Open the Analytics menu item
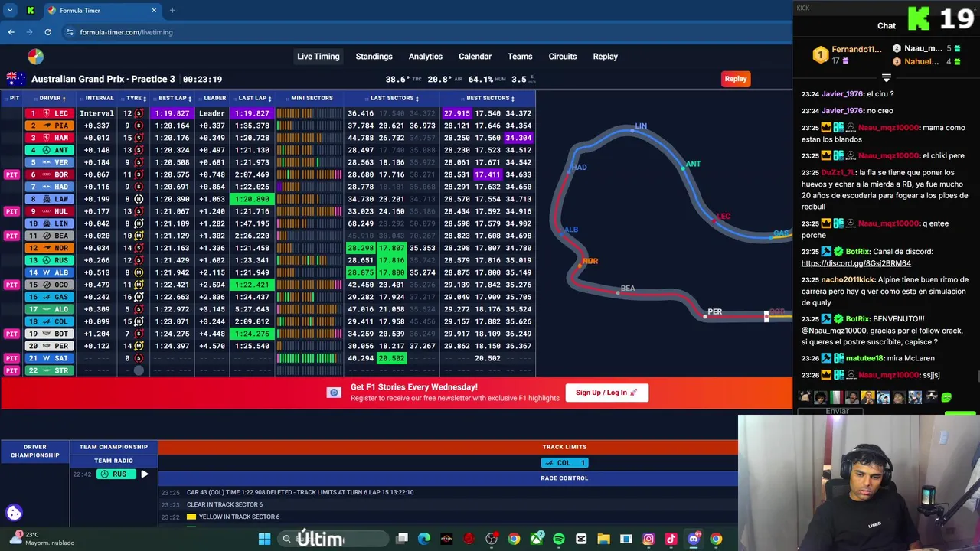 (x=425, y=57)
